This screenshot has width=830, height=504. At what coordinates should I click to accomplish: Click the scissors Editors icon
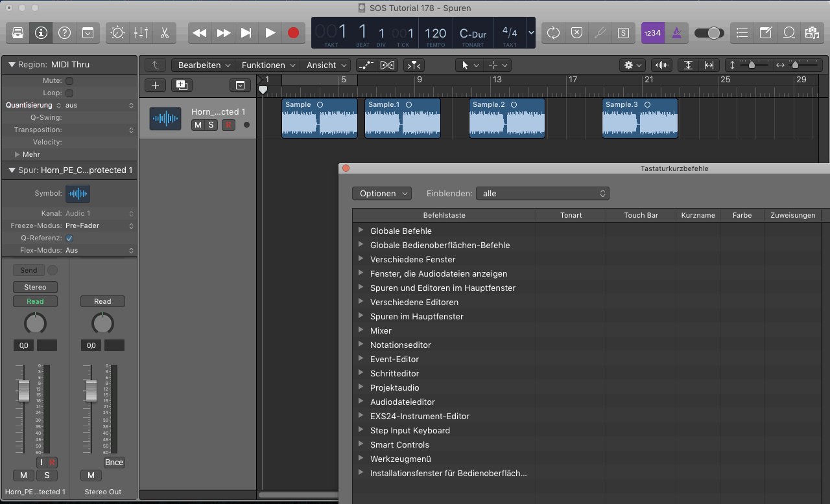164,32
